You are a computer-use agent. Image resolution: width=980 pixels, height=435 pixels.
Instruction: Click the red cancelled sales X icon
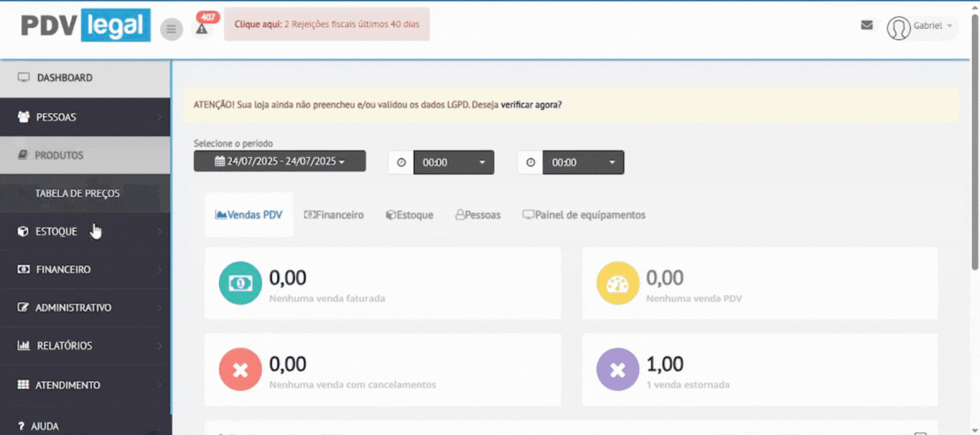pyautogui.click(x=240, y=370)
